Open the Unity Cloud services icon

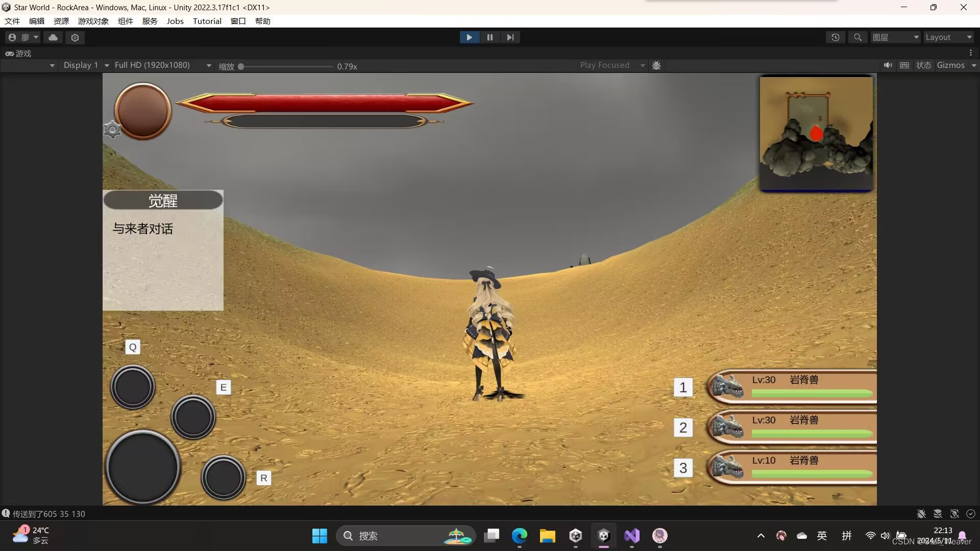(x=53, y=37)
